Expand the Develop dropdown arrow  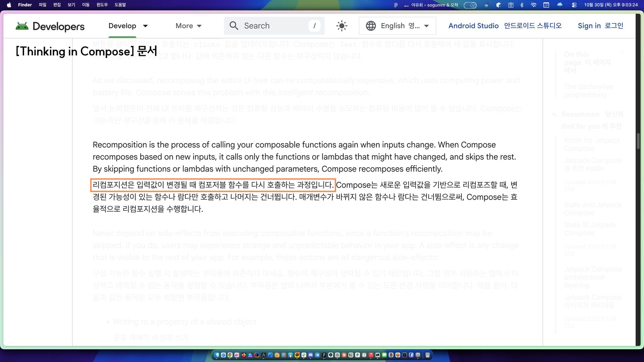tap(145, 26)
